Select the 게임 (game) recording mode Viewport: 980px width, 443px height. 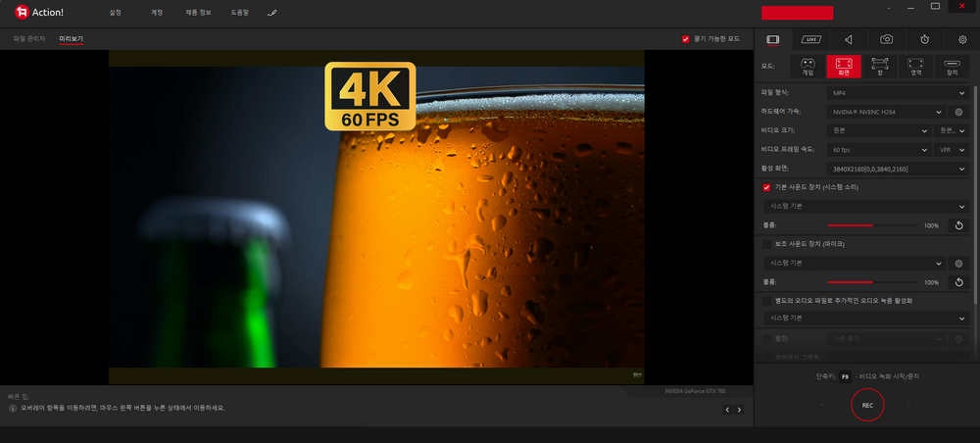tap(808, 66)
